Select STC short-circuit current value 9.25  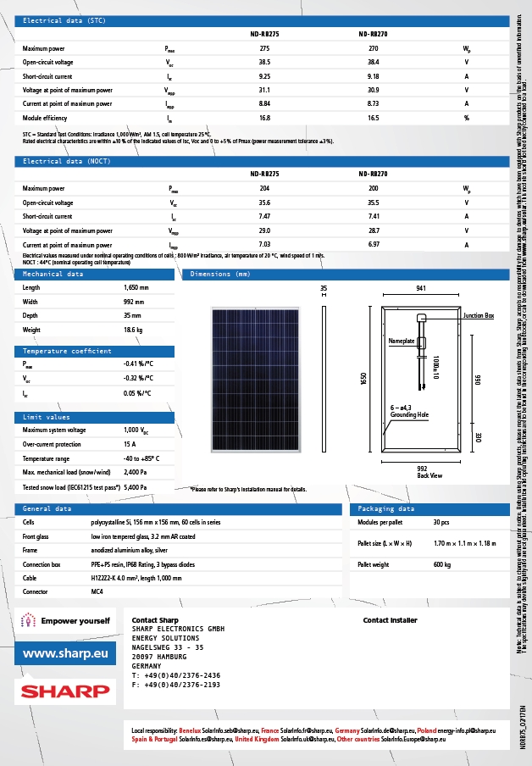click(x=264, y=76)
